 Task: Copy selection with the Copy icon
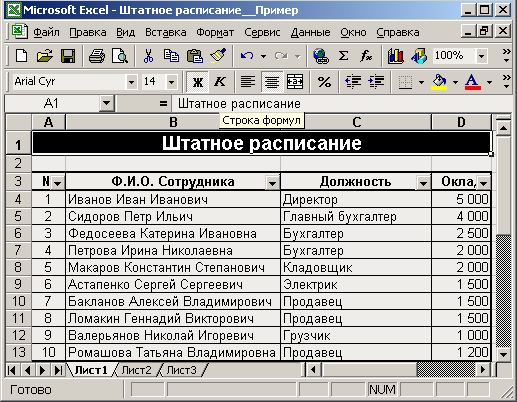[x=171, y=56]
